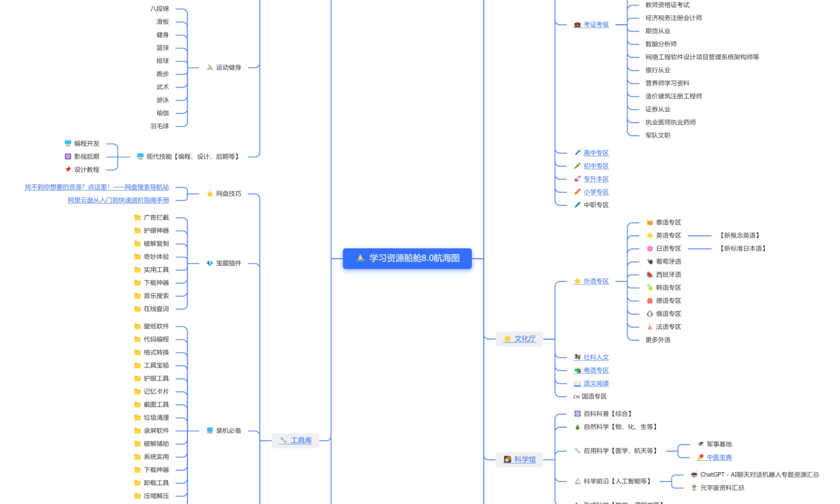Select the 英语专区 node

pyautogui.click(x=668, y=235)
